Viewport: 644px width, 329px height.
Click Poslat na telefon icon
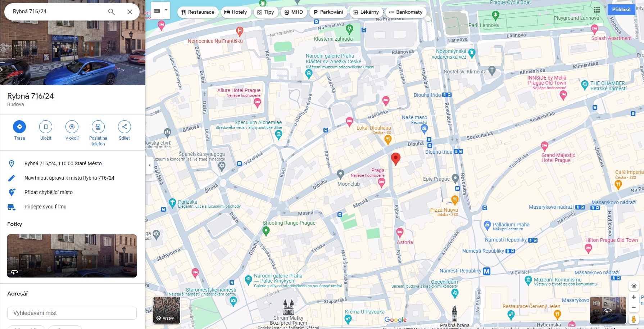point(98,127)
